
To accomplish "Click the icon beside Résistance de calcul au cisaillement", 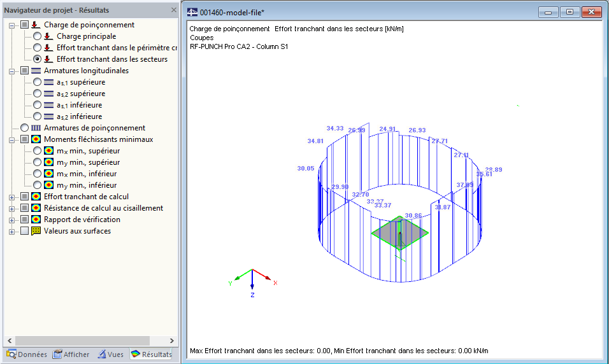I will 36,208.
